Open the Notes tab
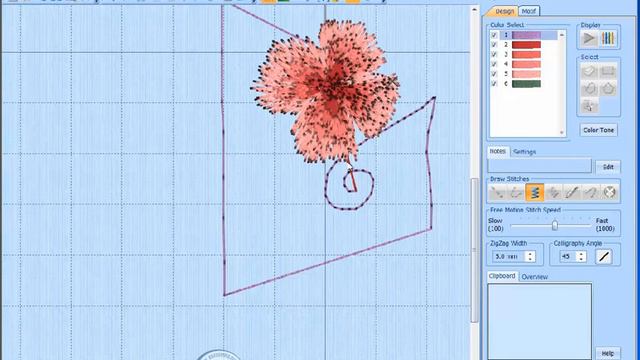The height and width of the screenshot is (360, 640). pos(498,151)
